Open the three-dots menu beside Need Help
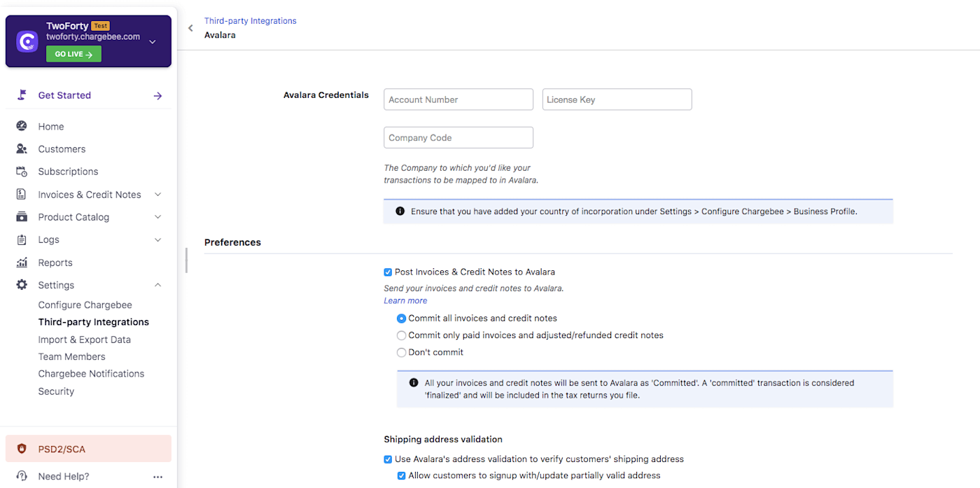 (157, 477)
